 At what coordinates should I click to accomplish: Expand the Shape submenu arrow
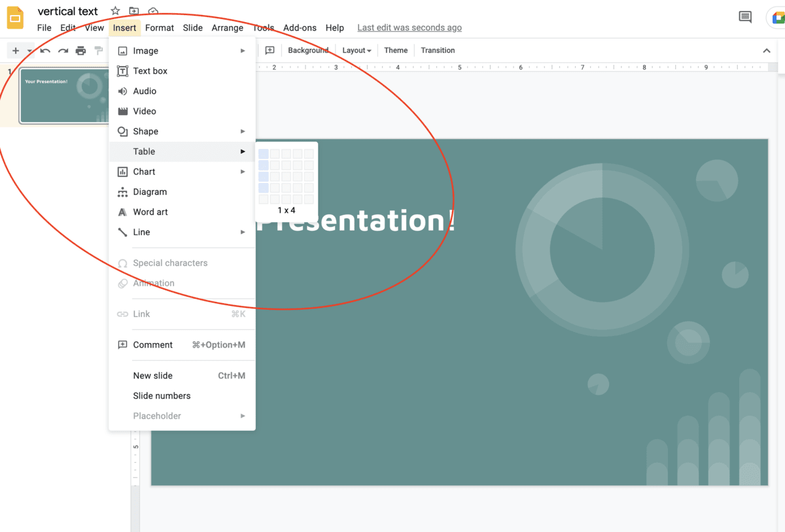pos(243,131)
